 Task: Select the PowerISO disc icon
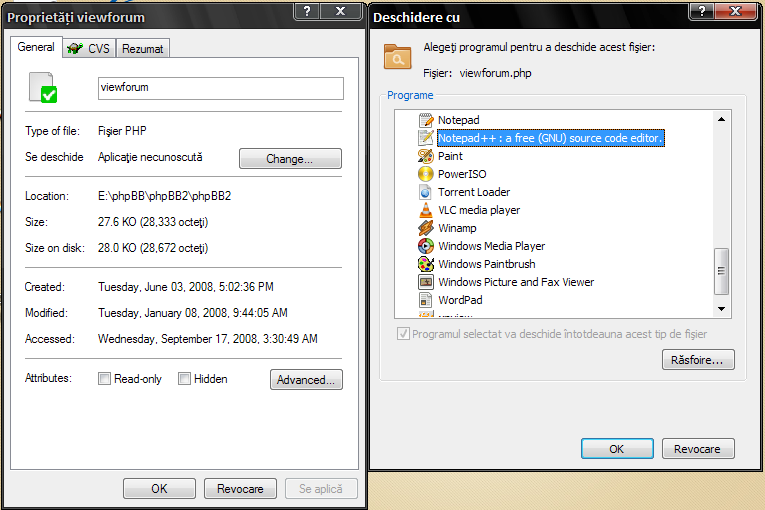426,174
